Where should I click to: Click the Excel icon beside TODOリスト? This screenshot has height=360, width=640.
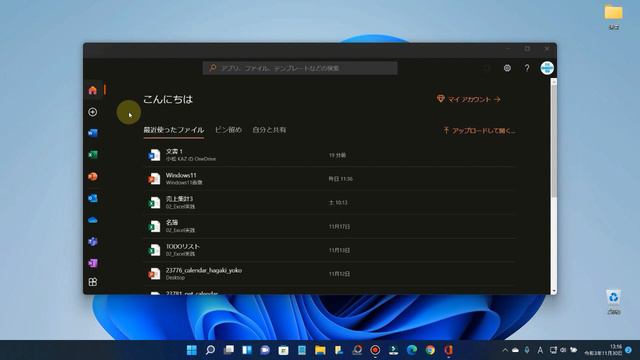click(x=154, y=250)
